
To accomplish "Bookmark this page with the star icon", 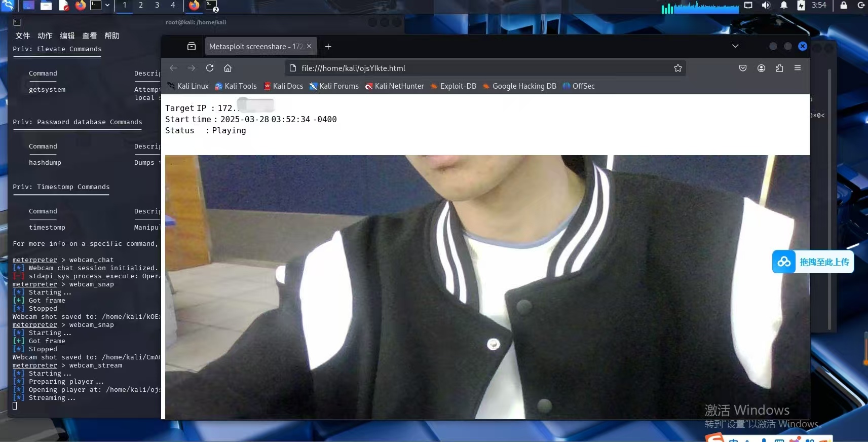I will pos(678,68).
